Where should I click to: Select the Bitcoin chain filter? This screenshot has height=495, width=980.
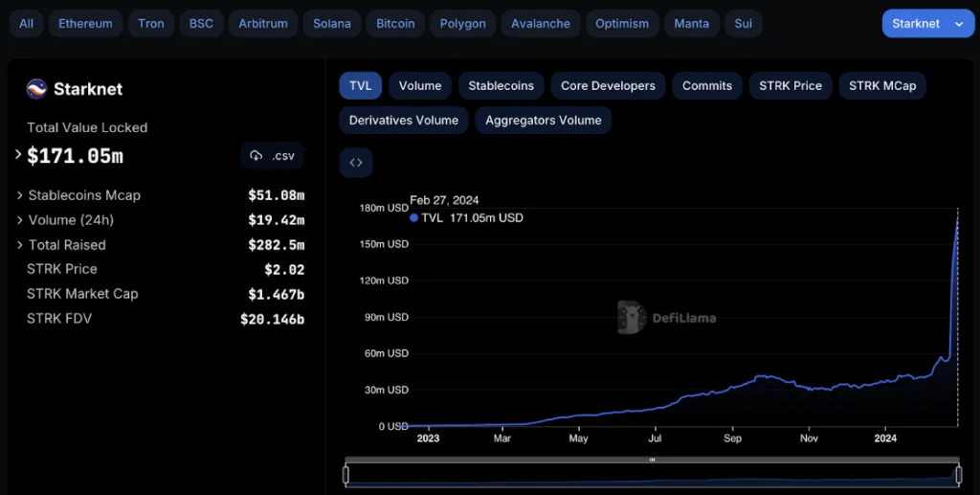pos(395,24)
